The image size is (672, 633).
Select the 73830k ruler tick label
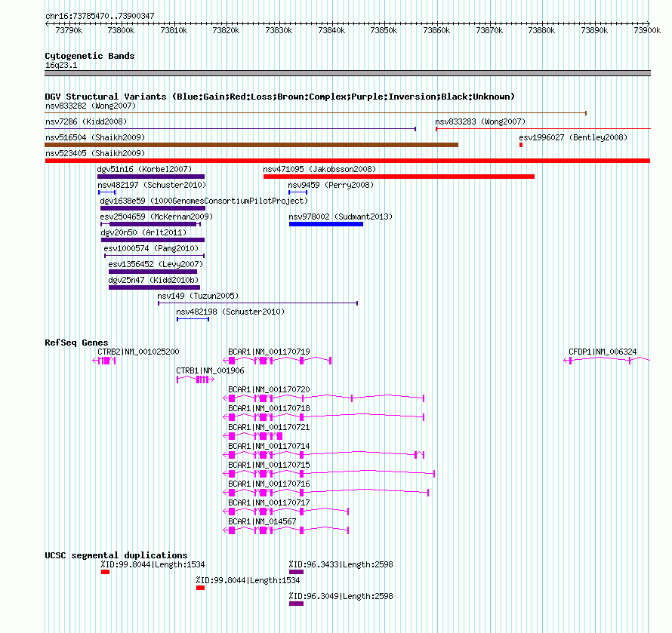click(279, 30)
